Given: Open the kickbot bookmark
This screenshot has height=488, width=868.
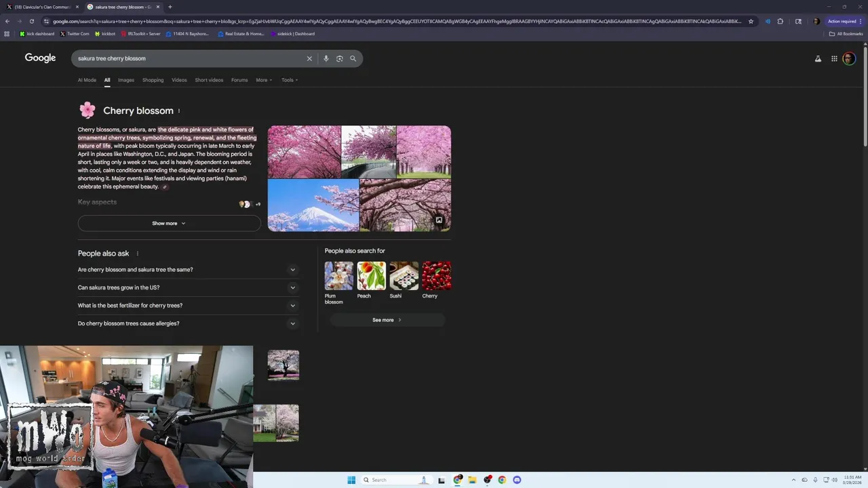Looking at the screenshot, I should [x=105, y=33].
